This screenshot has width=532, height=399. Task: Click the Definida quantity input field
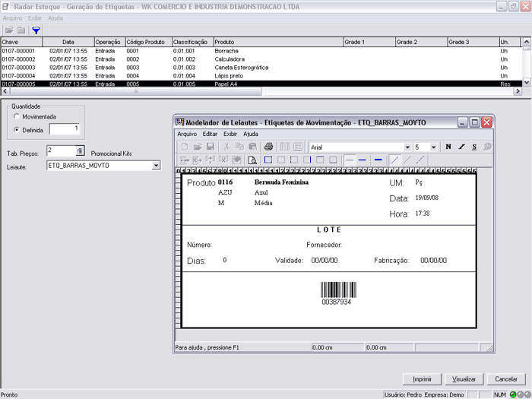coord(65,130)
